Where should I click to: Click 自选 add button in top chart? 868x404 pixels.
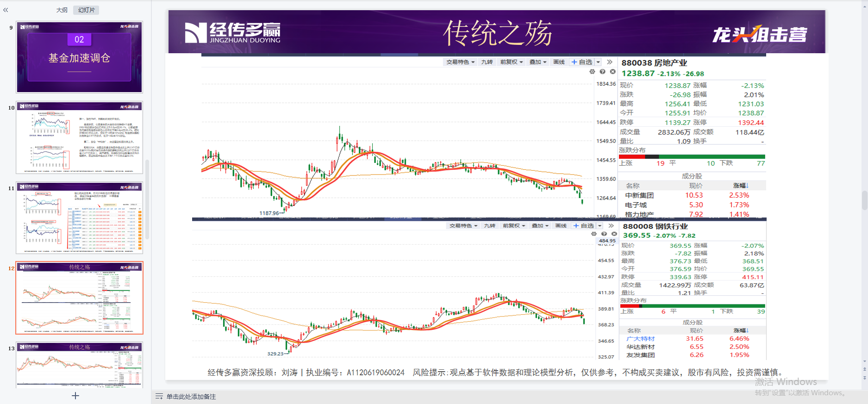[x=582, y=62]
